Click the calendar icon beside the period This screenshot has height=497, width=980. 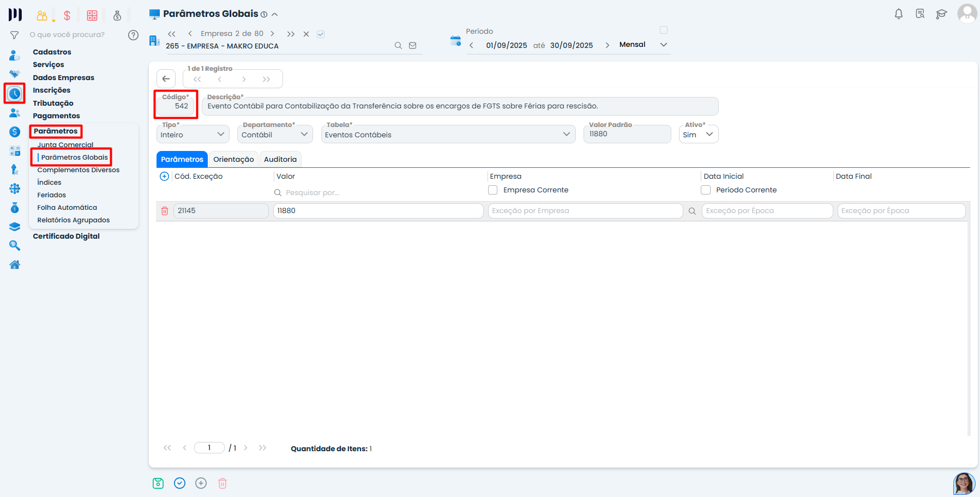(455, 41)
